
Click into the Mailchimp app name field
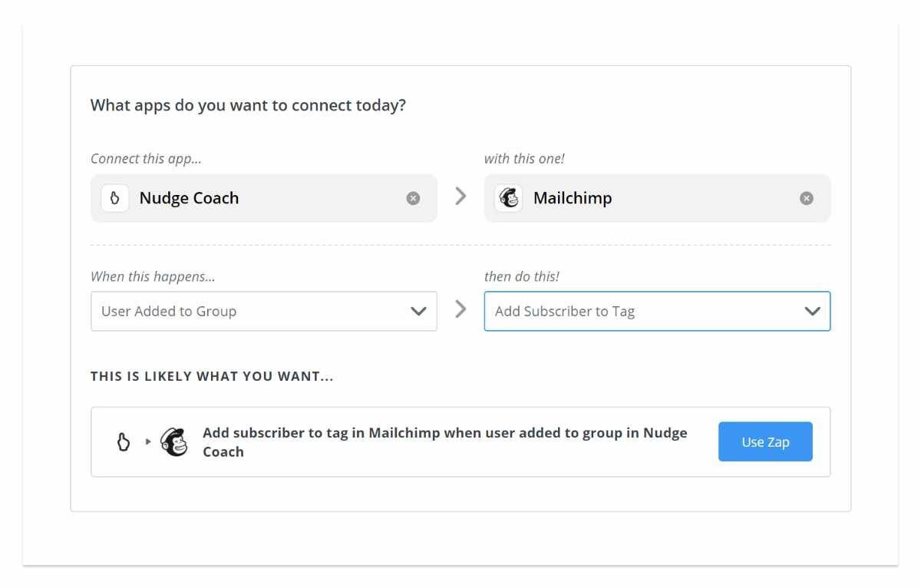point(652,198)
